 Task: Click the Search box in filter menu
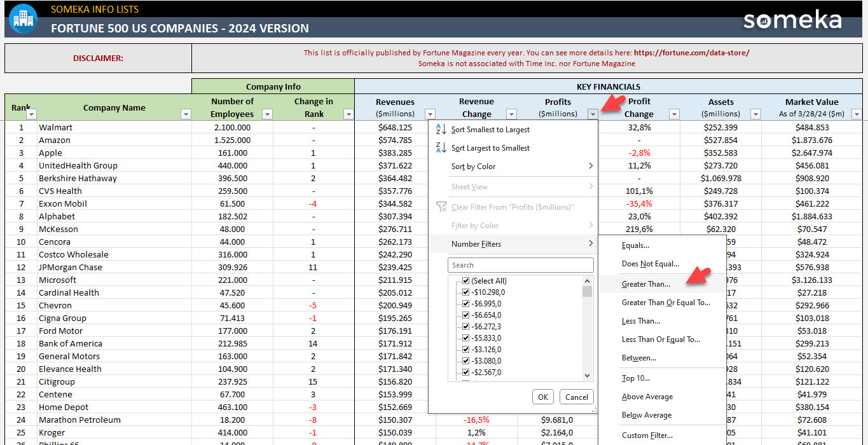coord(520,265)
